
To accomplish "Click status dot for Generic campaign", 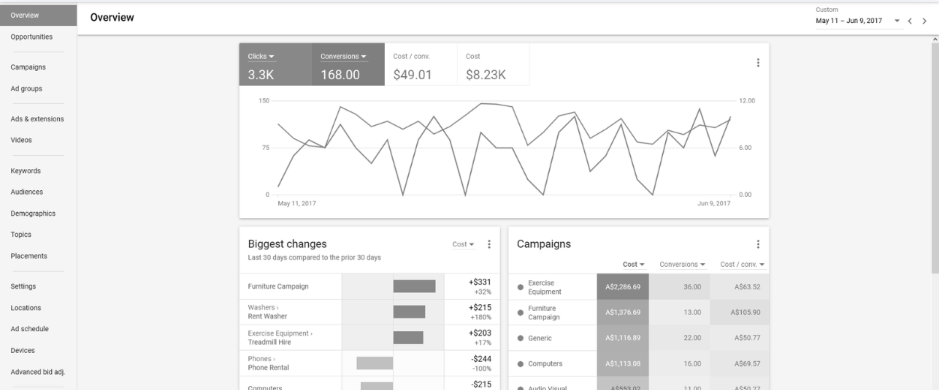I will [520, 338].
